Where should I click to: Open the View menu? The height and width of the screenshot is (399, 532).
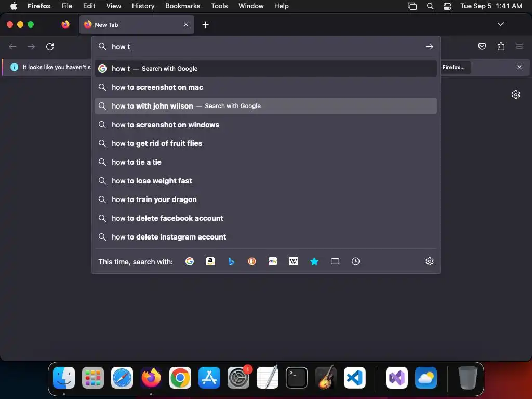click(113, 6)
